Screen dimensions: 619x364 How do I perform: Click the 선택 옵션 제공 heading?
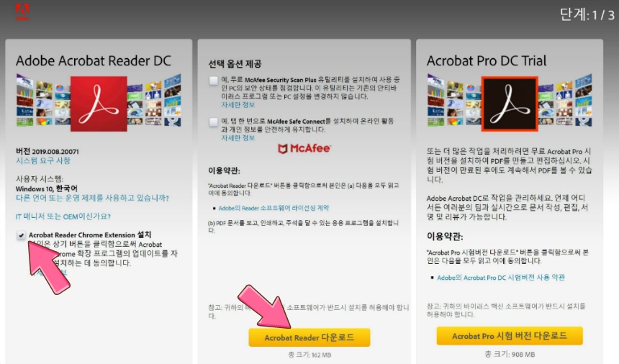tap(235, 64)
